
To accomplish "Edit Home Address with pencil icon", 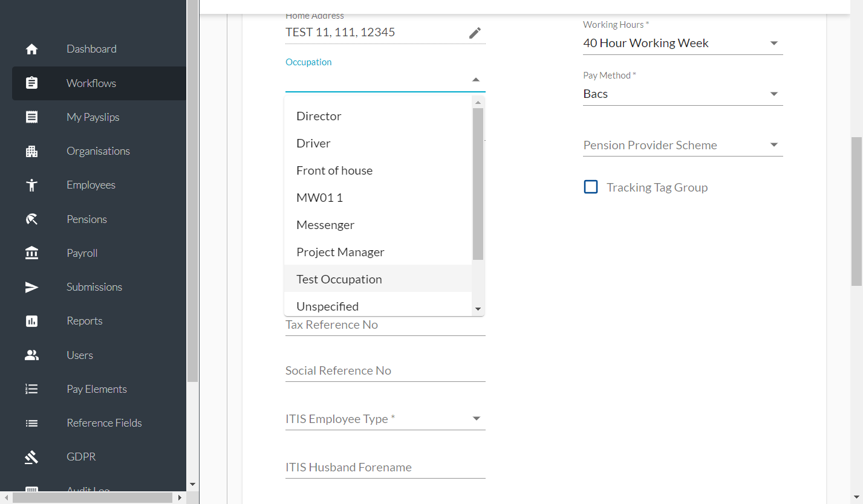I will tap(475, 33).
